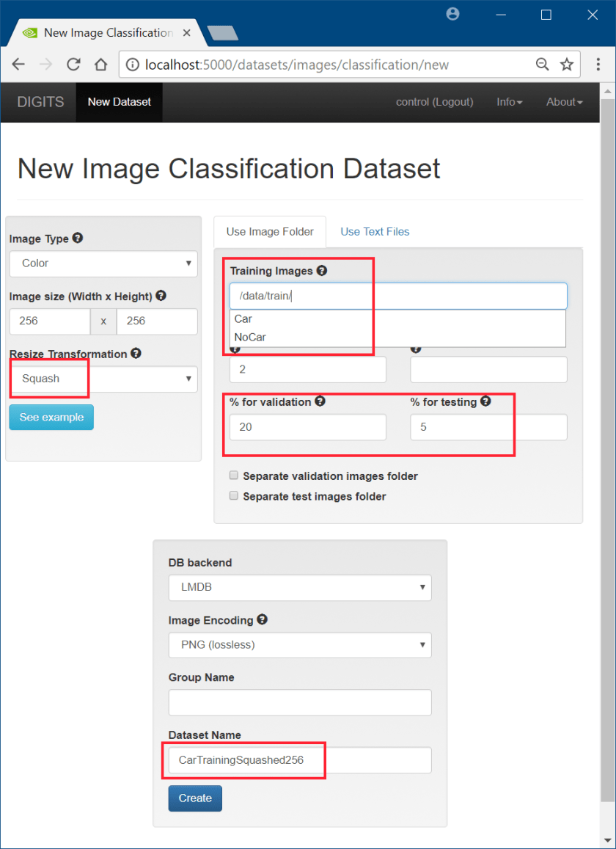Click help icon next to Resize Transformation
The image size is (616, 849).
pyautogui.click(x=136, y=353)
